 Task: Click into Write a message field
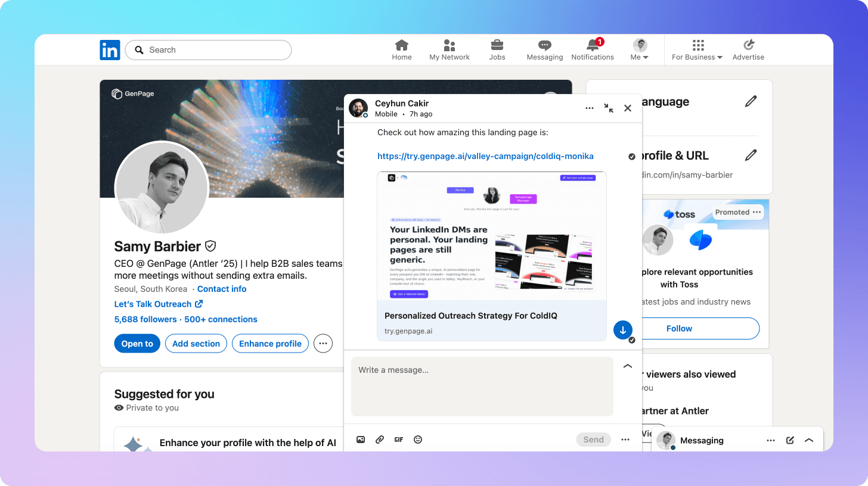(482, 387)
